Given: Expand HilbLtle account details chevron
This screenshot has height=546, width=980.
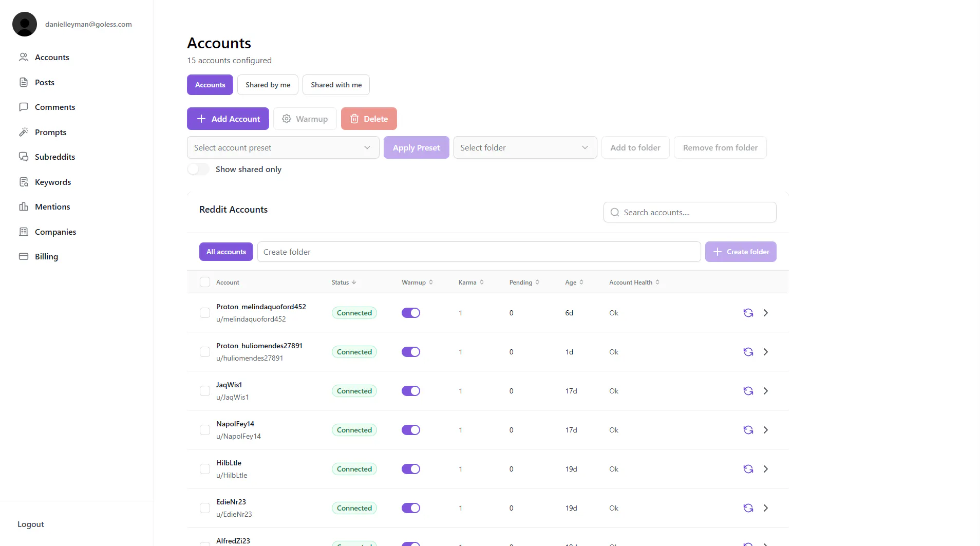Looking at the screenshot, I should click(x=766, y=469).
